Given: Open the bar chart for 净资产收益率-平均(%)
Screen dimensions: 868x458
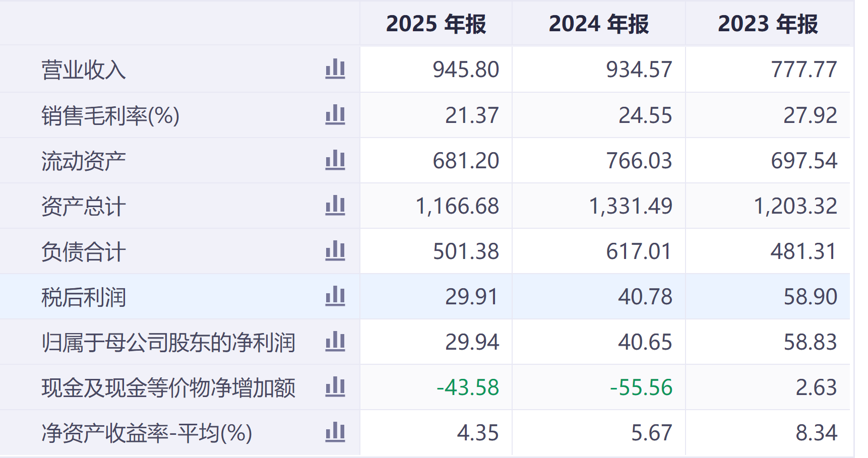Looking at the screenshot, I should tap(336, 432).
